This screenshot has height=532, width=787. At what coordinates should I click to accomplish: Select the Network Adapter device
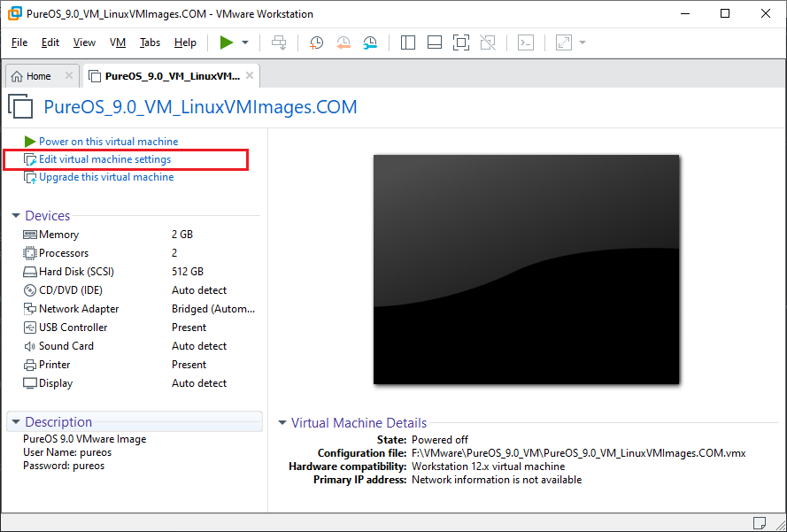coord(139,309)
